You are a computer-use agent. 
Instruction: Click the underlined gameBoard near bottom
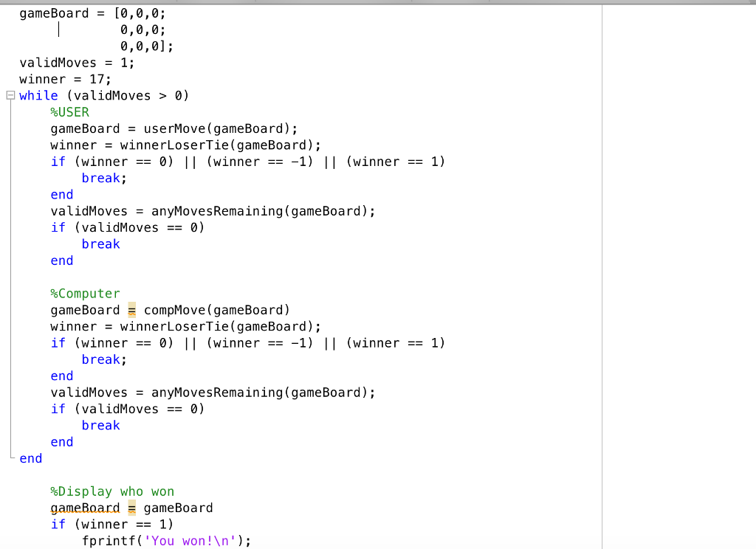click(x=85, y=508)
